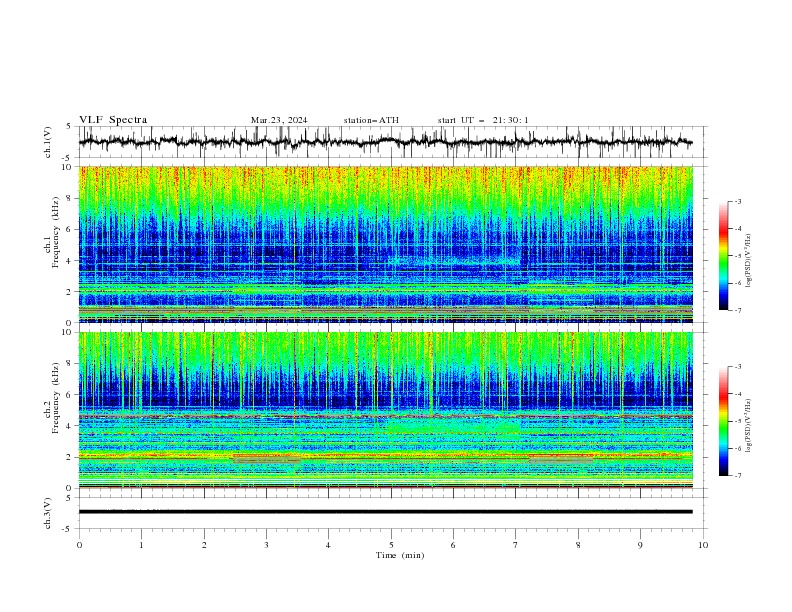Select the "start UT = 21:30:1" text
The width and height of the screenshot is (792, 612).
(483, 120)
